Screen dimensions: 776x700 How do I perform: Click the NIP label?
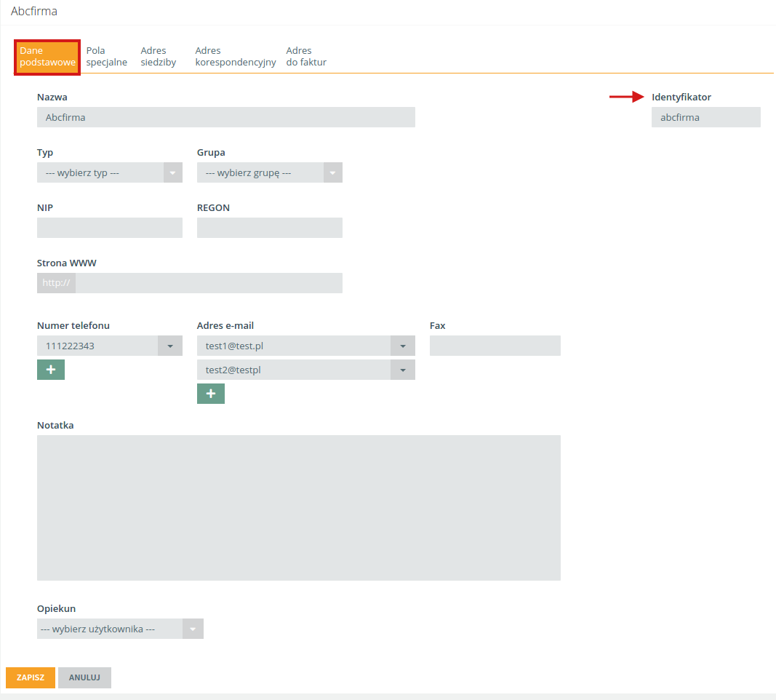[45, 208]
